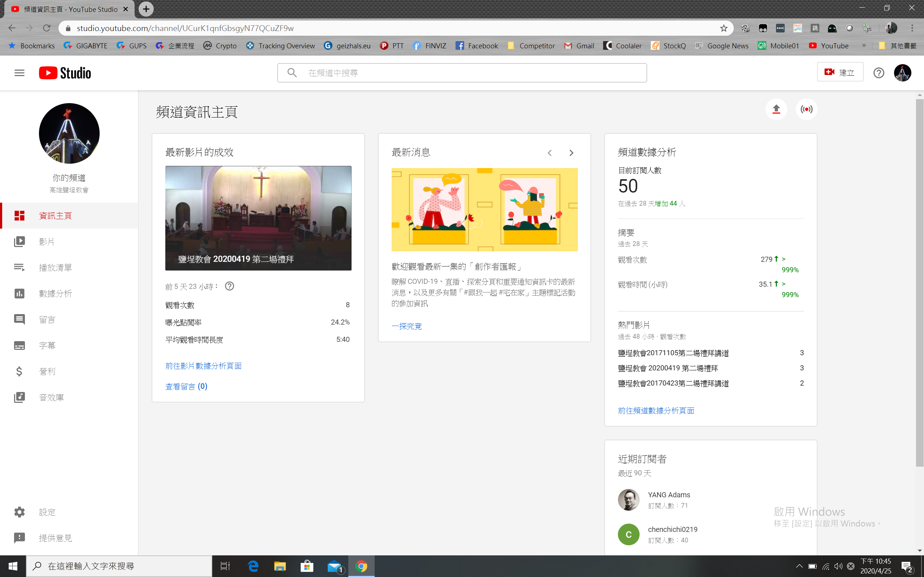Open Mail app from Windows taskbar
The width and height of the screenshot is (924, 577).
coord(335,566)
